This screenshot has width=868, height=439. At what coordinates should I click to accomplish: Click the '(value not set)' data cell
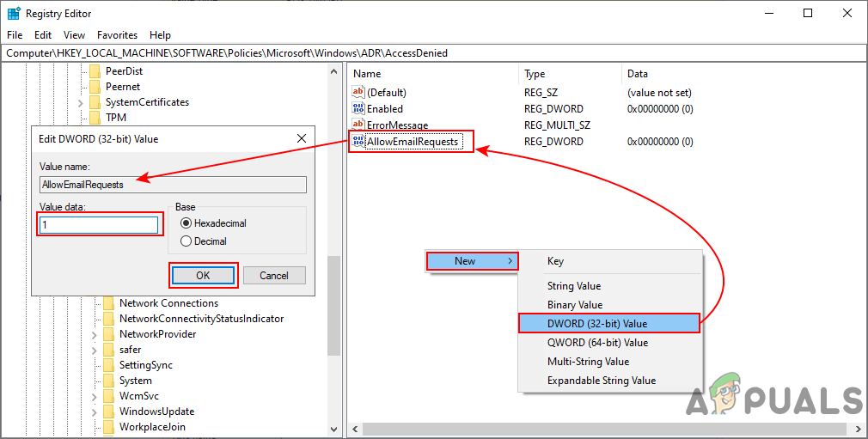(659, 93)
